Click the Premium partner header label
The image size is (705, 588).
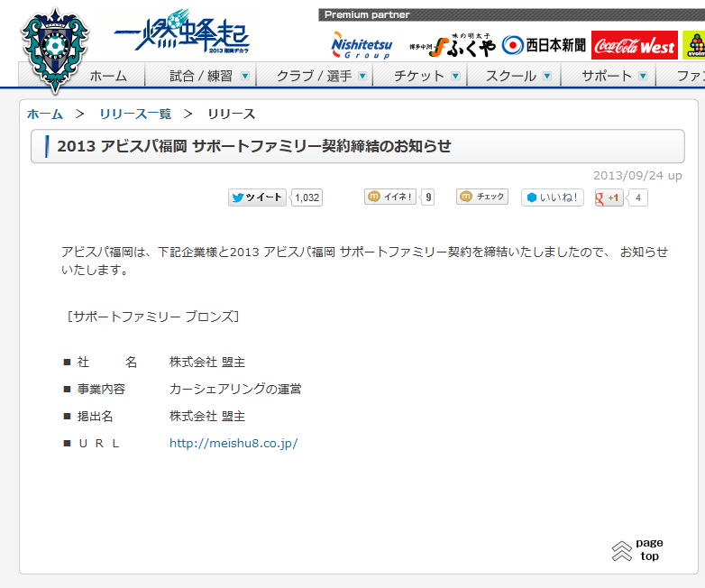(367, 14)
